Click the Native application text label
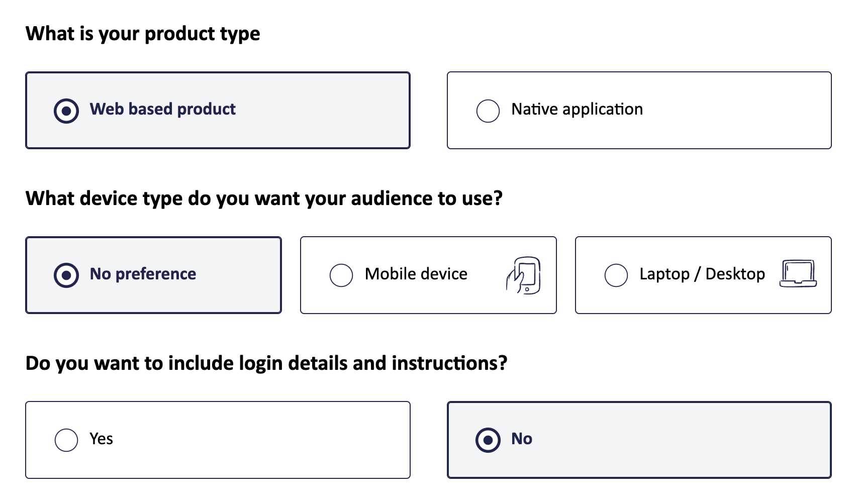Screen dimensions: 857x504 tap(576, 110)
